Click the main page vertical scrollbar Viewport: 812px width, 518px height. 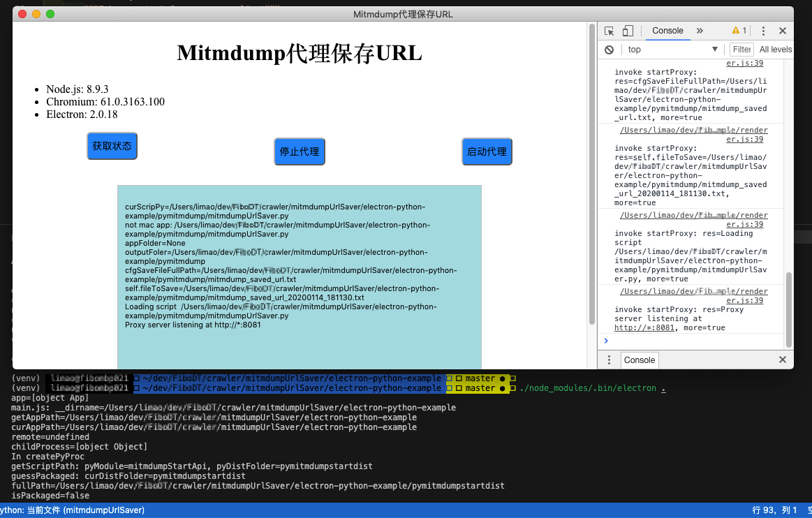[x=592, y=174]
